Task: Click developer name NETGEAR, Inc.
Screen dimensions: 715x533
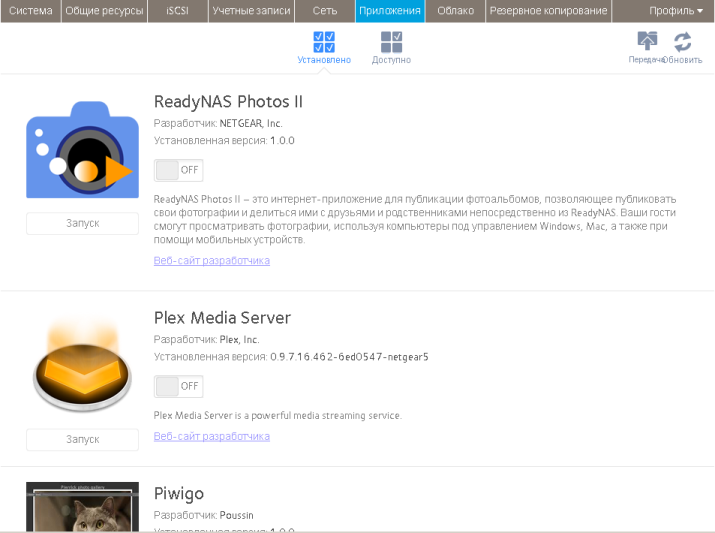Action: [251, 124]
